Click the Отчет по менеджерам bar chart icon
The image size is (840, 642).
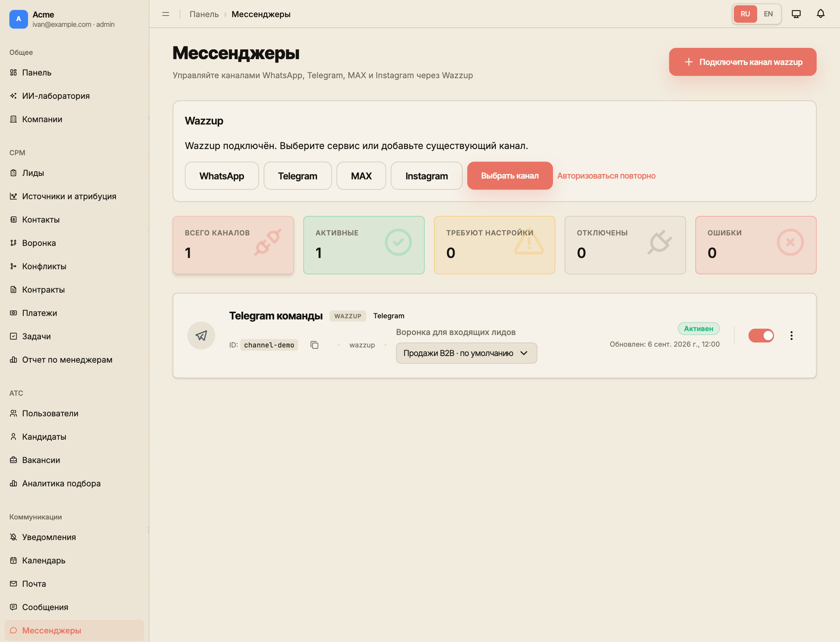point(14,360)
